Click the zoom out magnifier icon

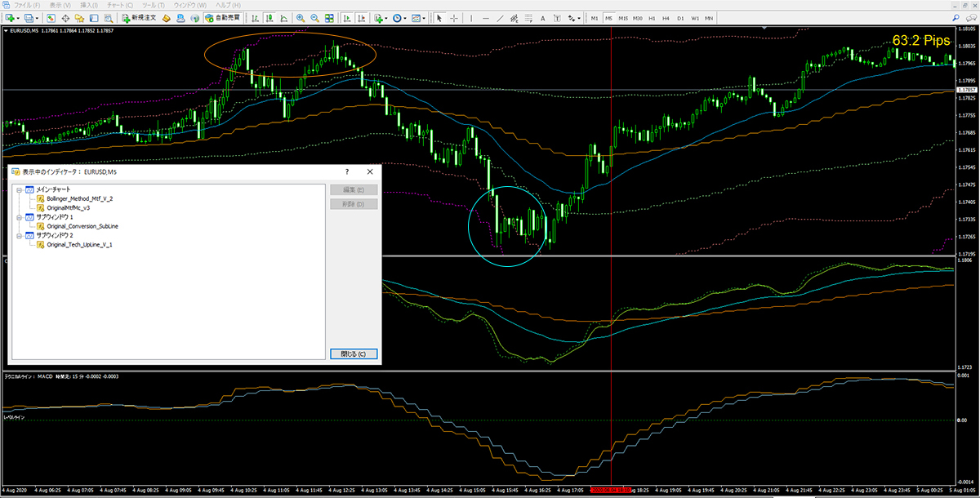coord(315,17)
